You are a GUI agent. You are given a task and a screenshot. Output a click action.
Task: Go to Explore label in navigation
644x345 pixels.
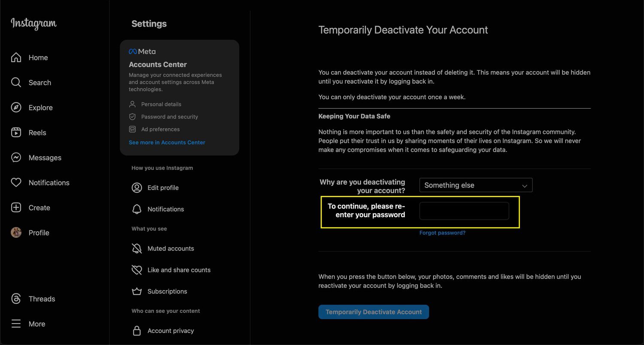point(41,108)
